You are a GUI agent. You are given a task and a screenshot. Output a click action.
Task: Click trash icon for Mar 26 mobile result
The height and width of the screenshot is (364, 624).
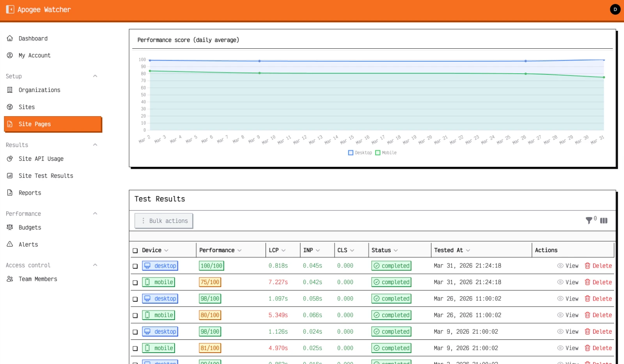point(587,315)
